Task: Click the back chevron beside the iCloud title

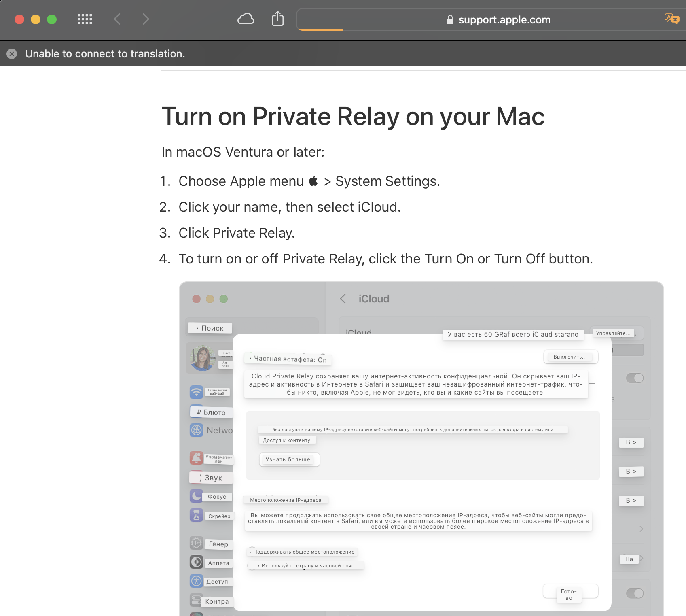Action: click(x=343, y=299)
